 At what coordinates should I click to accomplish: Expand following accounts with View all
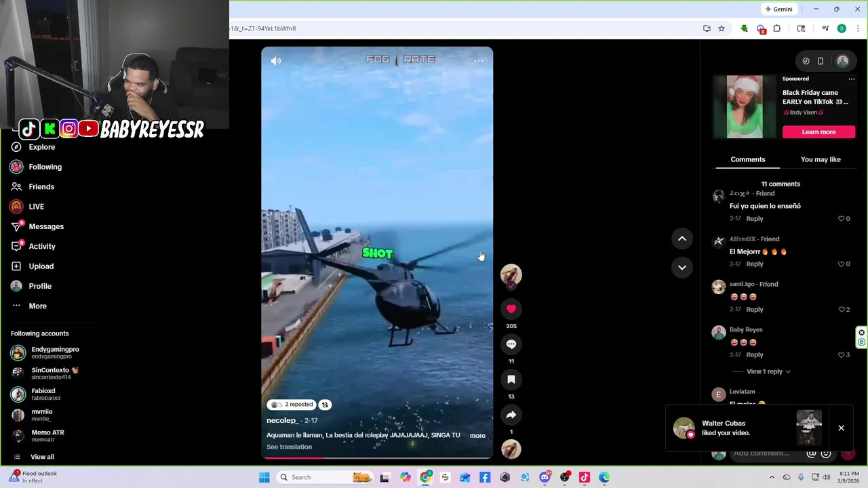[42, 457]
